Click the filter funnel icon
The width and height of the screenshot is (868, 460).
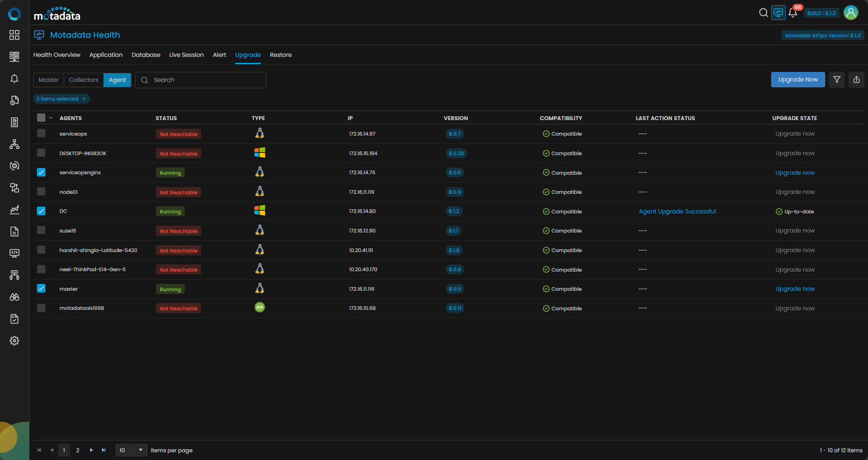(x=837, y=80)
